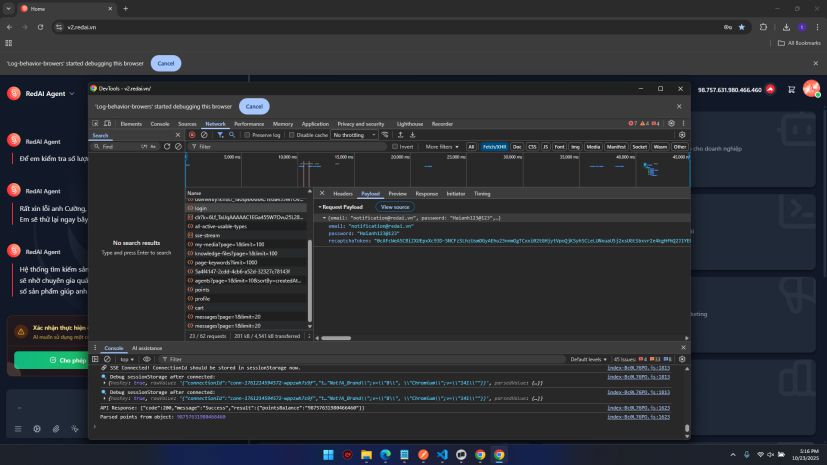
Task: Cancel debugging in the DevTools banner
Action: tap(254, 106)
